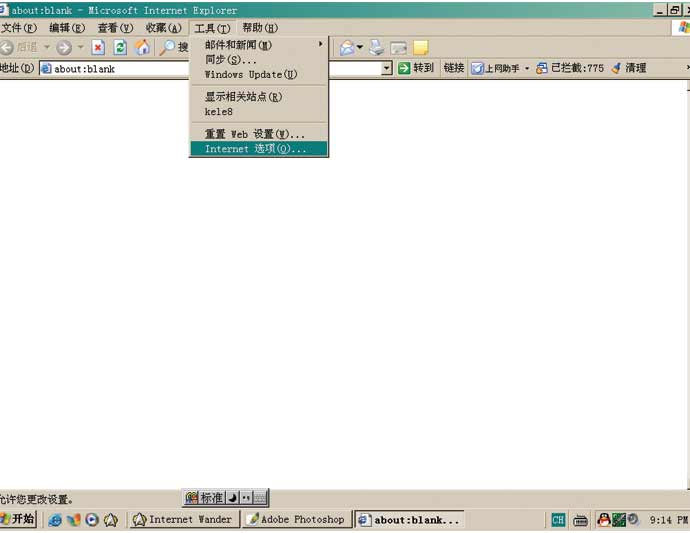Screen dimensions: 690x533
Task: Click the QQ penguin tray icon
Action: click(x=604, y=520)
